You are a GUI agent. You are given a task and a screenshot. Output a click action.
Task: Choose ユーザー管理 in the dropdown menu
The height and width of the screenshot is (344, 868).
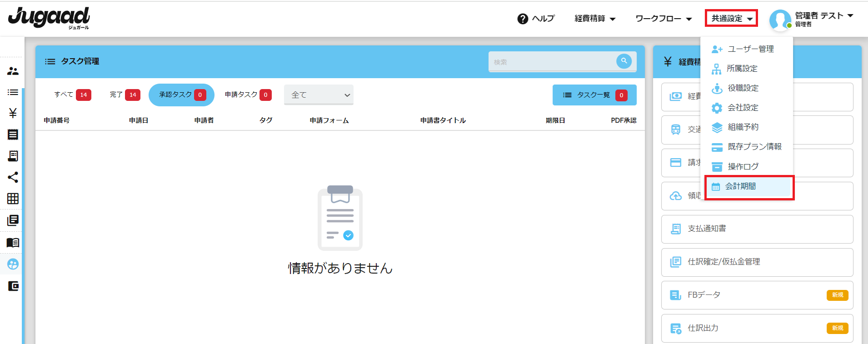(x=750, y=49)
